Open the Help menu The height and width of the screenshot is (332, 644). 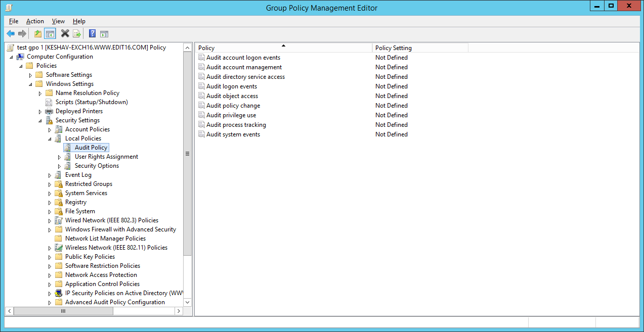click(79, 21)
